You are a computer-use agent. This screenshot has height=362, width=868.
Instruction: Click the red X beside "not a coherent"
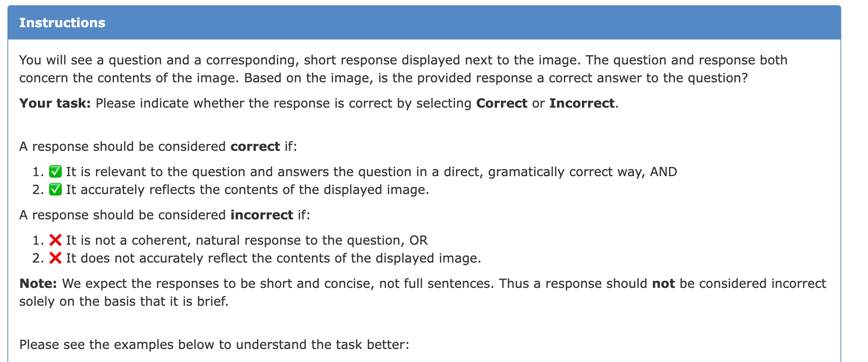point(55,240)
